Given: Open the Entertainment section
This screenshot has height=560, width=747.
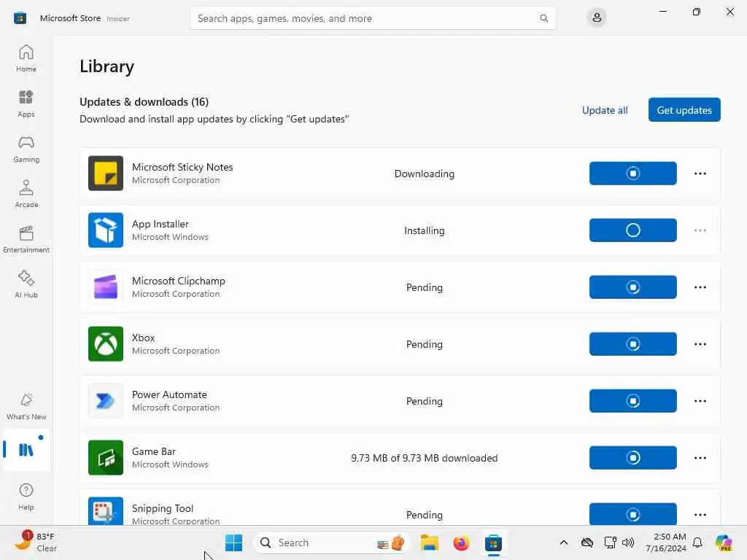Looking at the screenshot, I should pos(26,239).
